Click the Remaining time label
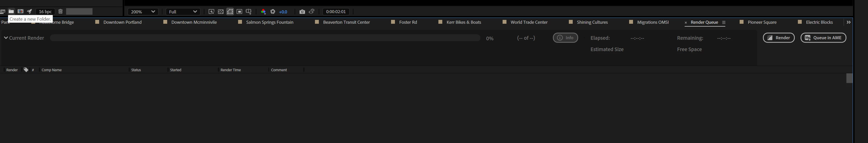Screen dimensions: 868x143 point(690,38)
